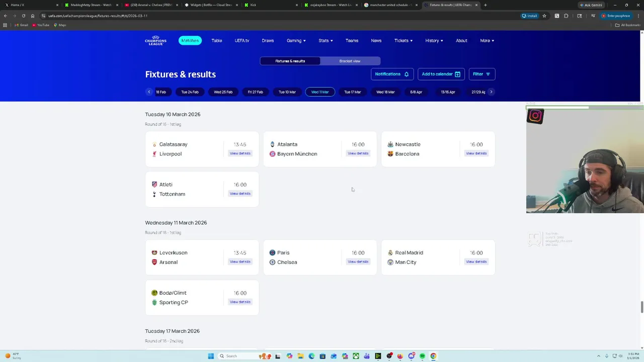Click the page vertical scrollbar thumb
Screen dimensions: 644x362
pos(641,307)
